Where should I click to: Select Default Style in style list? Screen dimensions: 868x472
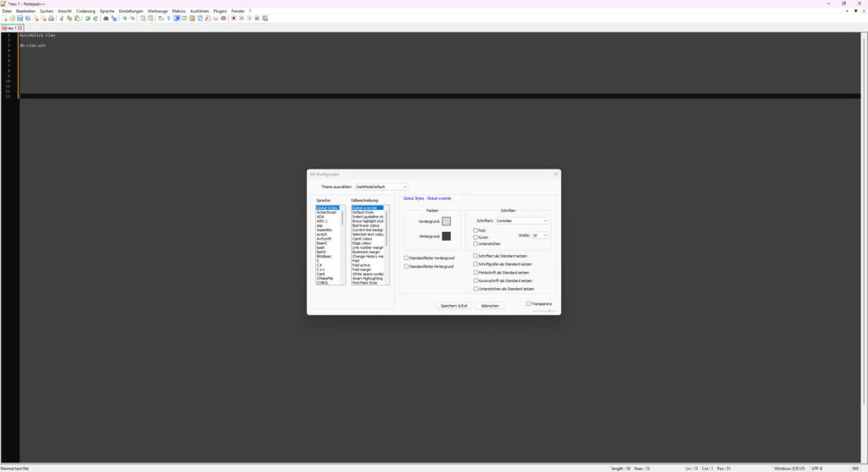(363, 212)
